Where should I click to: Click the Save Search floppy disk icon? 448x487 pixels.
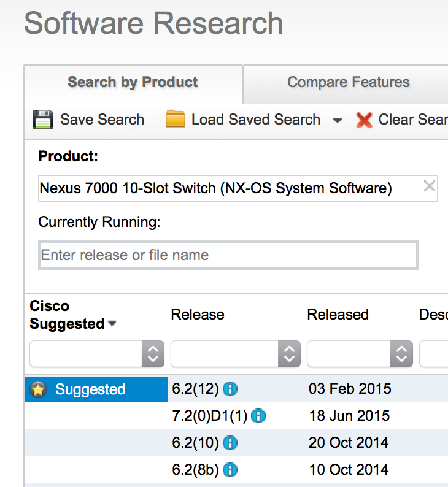coord(43,119)
